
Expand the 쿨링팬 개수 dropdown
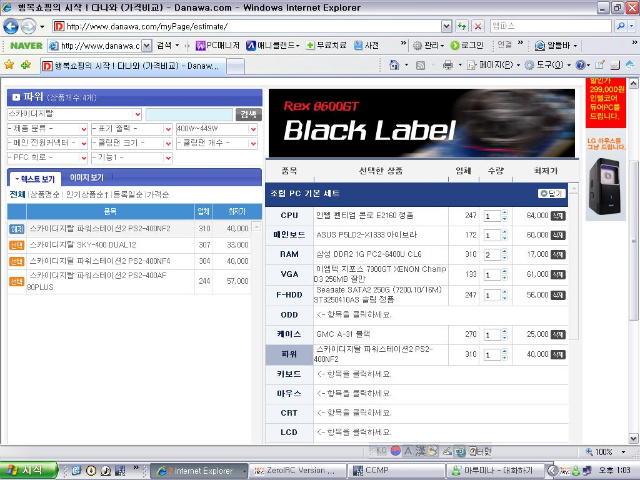253,143
